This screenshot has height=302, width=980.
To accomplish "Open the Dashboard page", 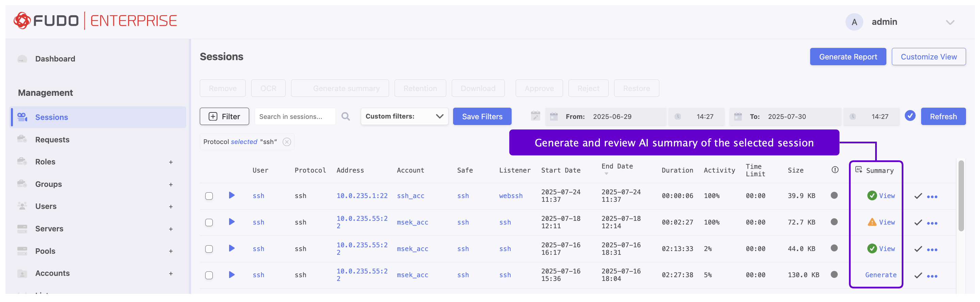I will 55,59.
